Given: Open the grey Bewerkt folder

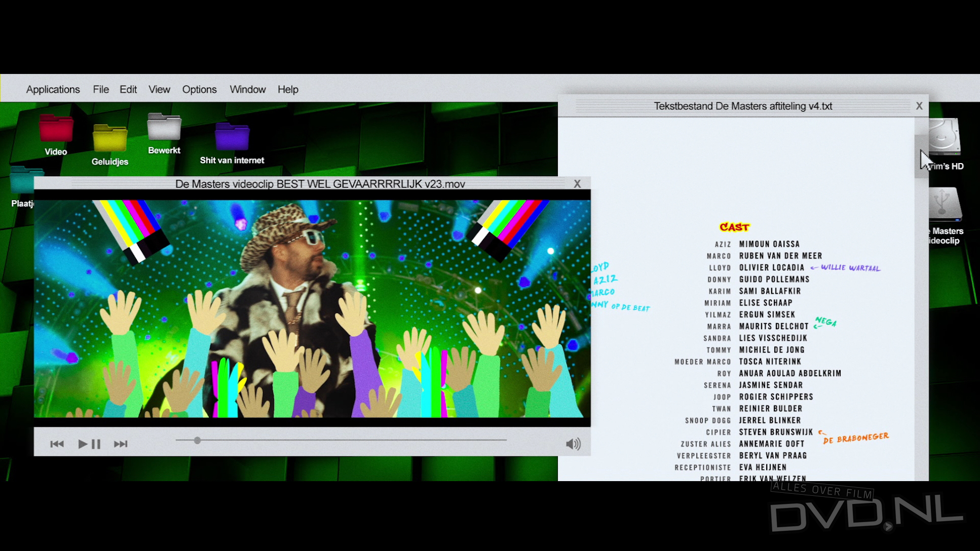Looking at the screenshot, I should point(164,126).
